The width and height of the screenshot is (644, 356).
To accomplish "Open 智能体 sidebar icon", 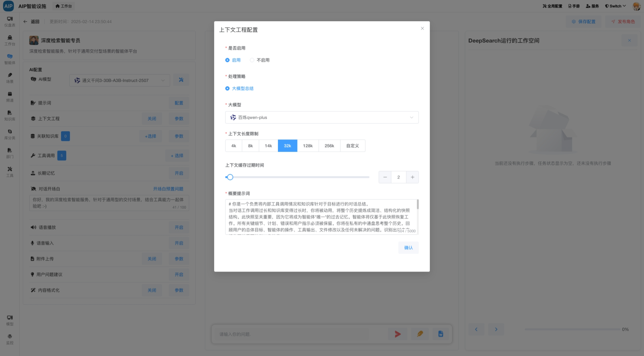I will [9, 59].
